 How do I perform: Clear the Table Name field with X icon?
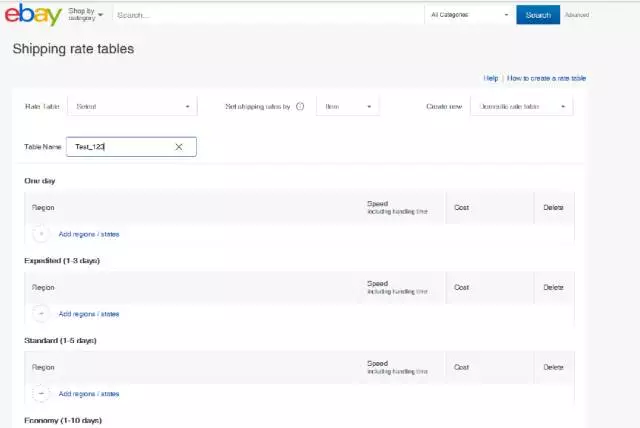[179, 147]
